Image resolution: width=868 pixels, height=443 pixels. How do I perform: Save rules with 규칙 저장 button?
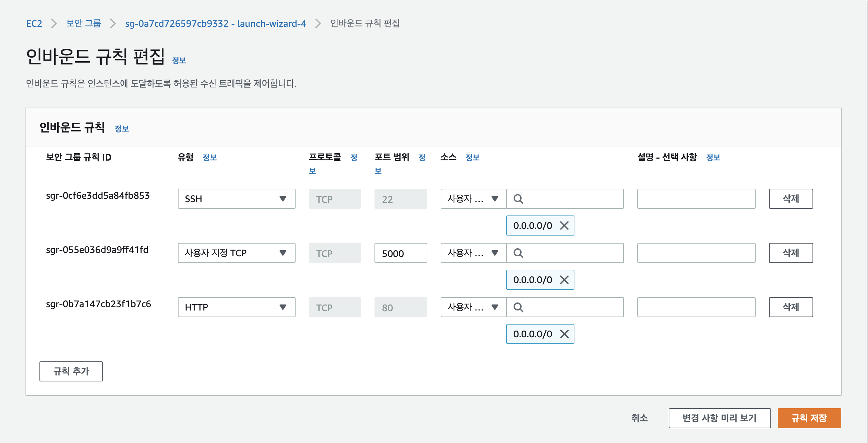[809, 418]
